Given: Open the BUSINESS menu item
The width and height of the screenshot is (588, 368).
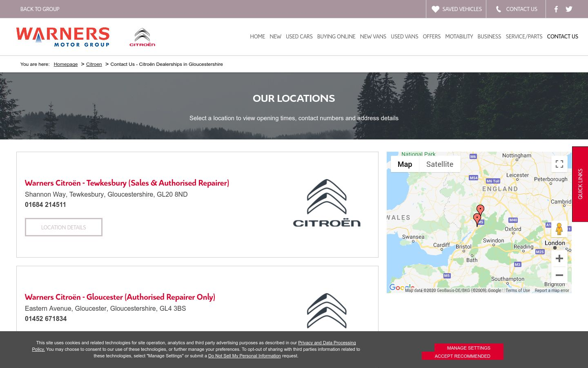Looking at the screenshot, I should 489,36.
